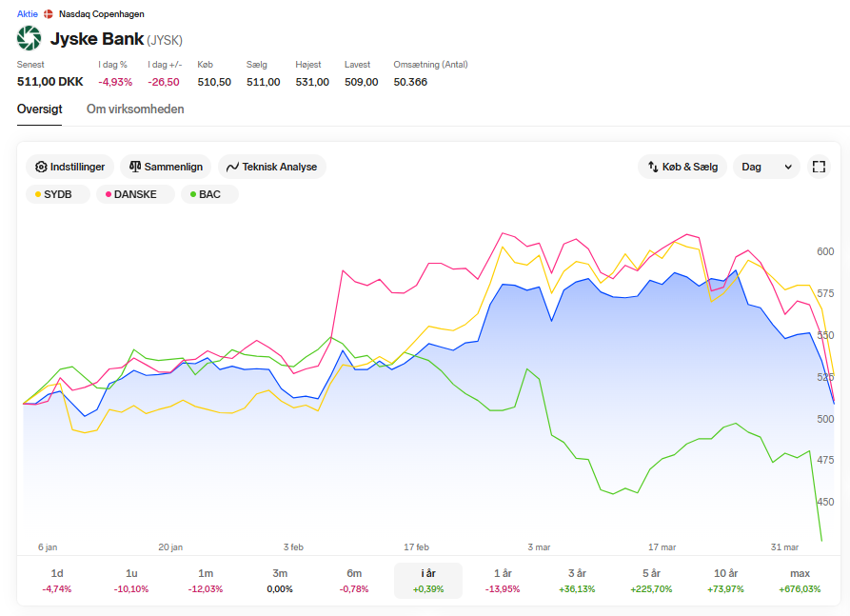Image resolution: width=850 pixels, height=616 pixels.
Task: Select the 10 år time range
Action: tap(725, 580)
